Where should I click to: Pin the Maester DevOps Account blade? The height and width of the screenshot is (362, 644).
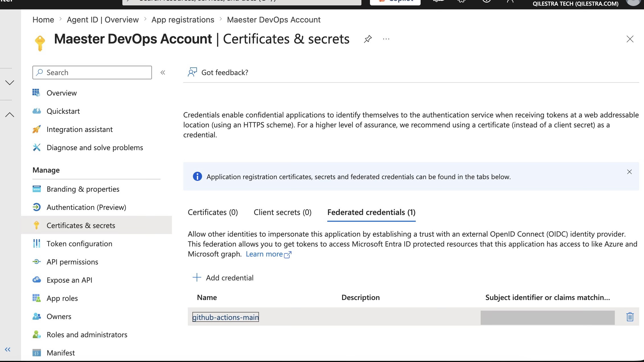point(368,39)
